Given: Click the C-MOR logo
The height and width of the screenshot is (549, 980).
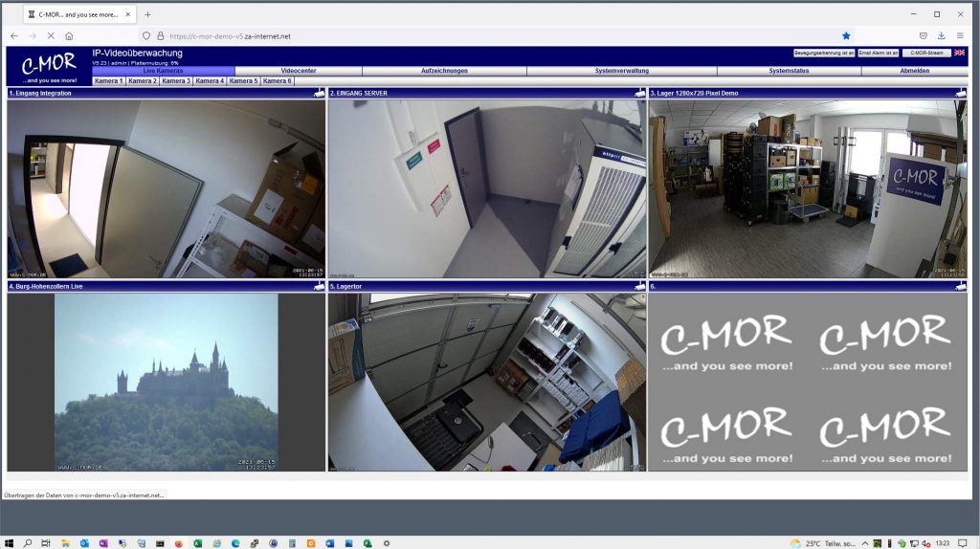Looking at the screenshot, I should click(x=50, y=66).
